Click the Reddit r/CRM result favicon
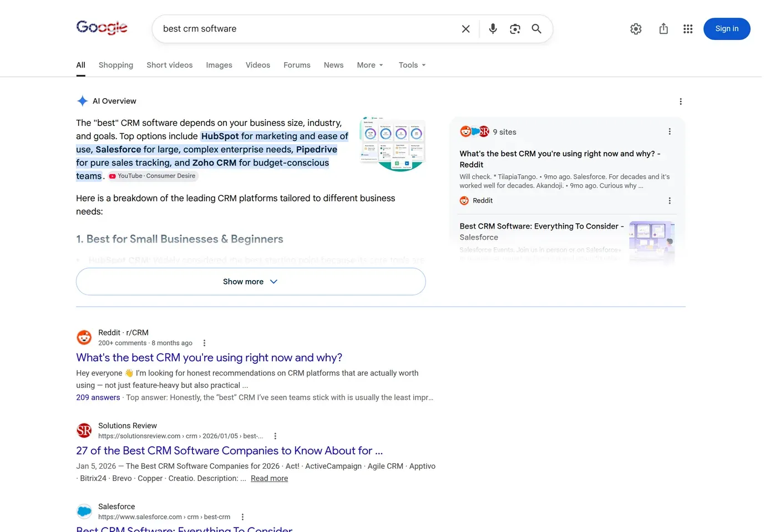 pyautogui.click(x=84, y=337)
